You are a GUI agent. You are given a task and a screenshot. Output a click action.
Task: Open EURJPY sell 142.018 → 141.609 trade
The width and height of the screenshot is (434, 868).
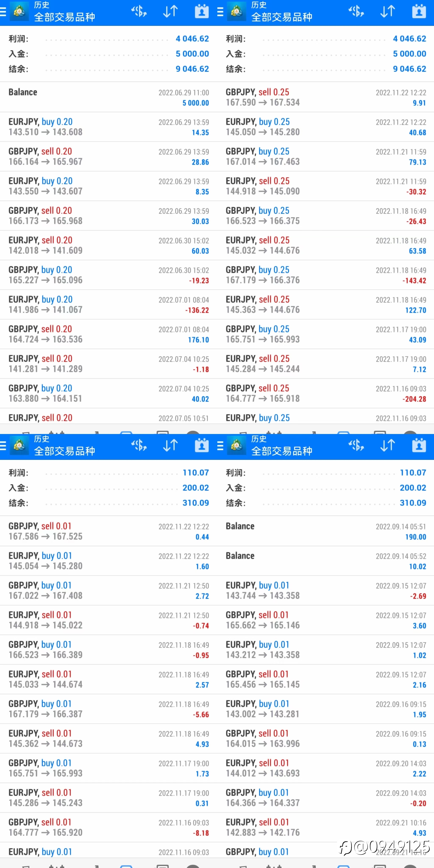point(108,245)
